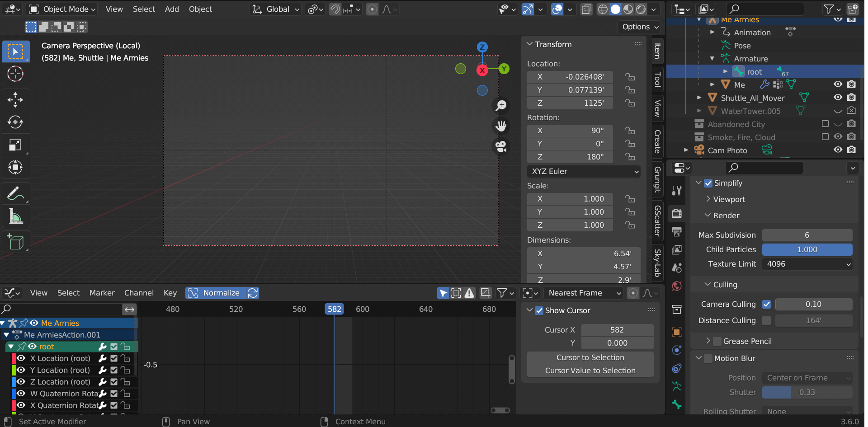Viewport: 868px width, 427px height.
Task: Open the Object Mode dropdown
Action: [62, 9]
